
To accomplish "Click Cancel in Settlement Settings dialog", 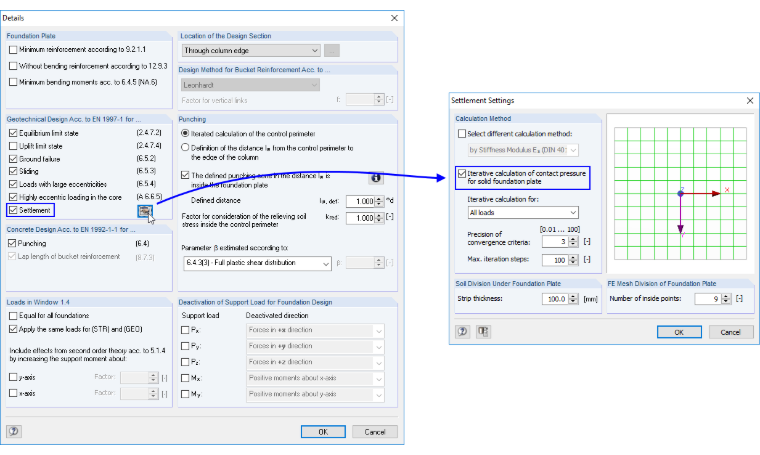I will (x=731, y=332).
